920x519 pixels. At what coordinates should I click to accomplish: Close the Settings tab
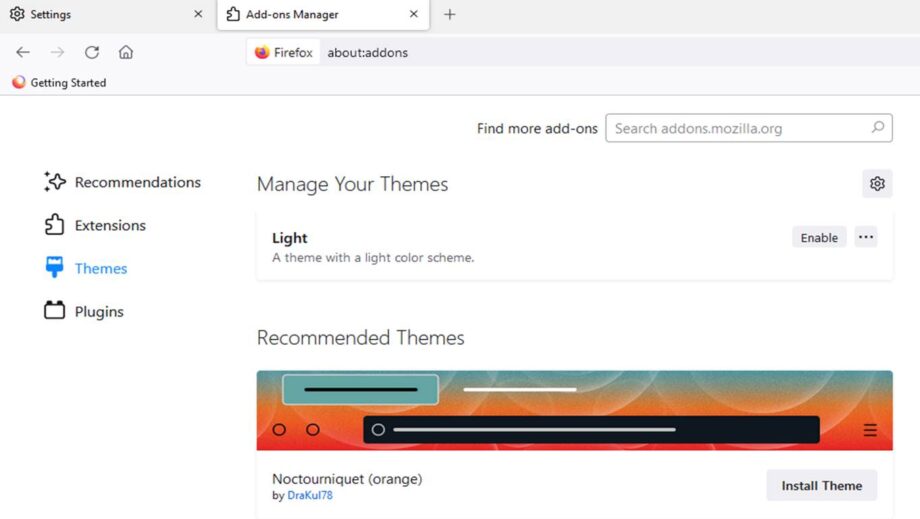coord(198,14)
